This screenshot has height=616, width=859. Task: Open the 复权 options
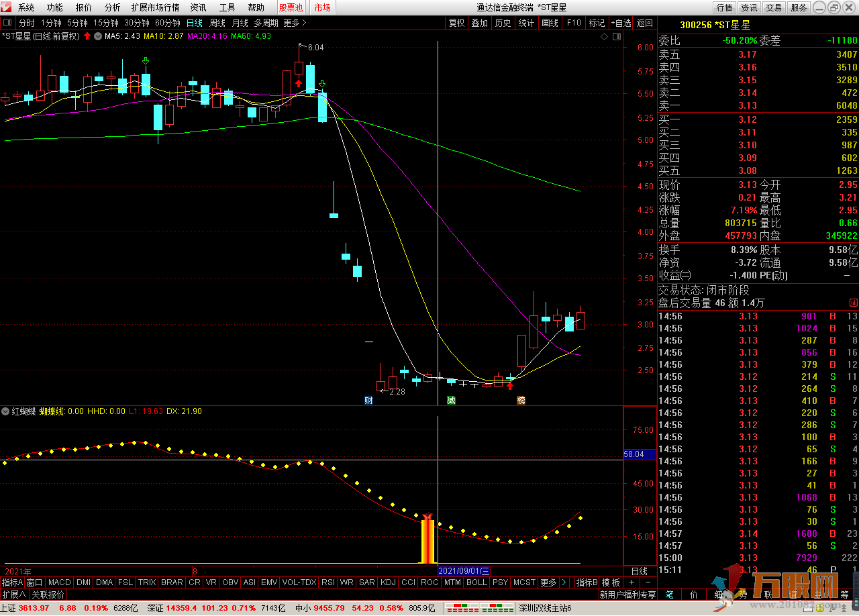click(457, 23)
